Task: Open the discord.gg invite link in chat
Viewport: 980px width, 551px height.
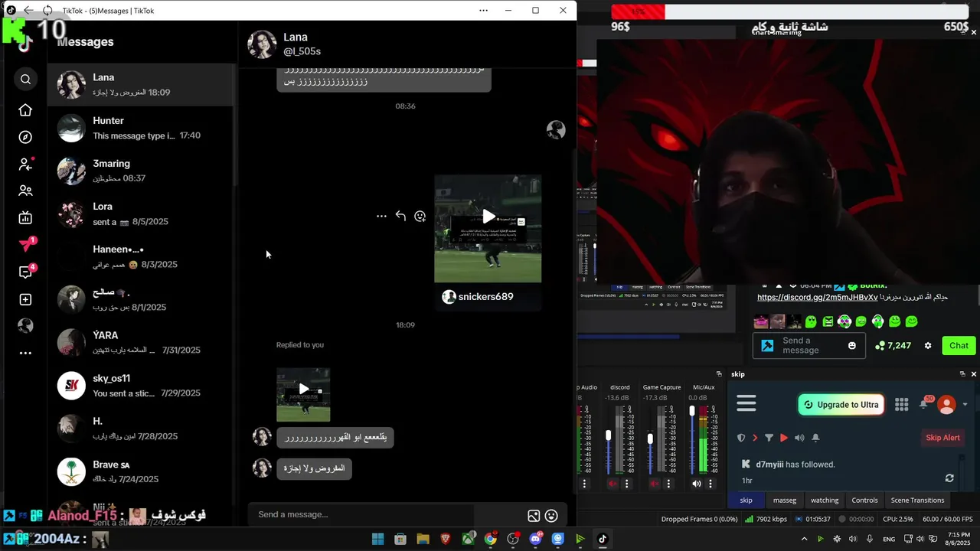Action: click(x=818, y=297)
